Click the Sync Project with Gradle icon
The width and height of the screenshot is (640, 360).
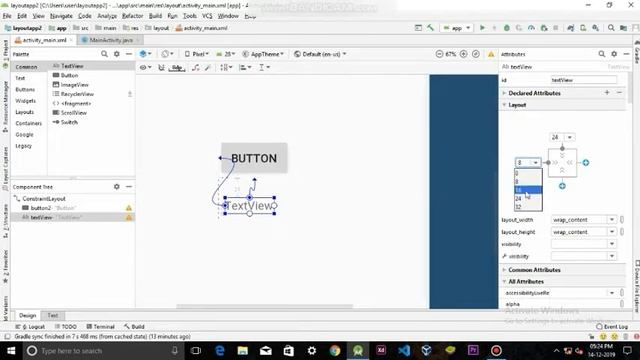571,28
